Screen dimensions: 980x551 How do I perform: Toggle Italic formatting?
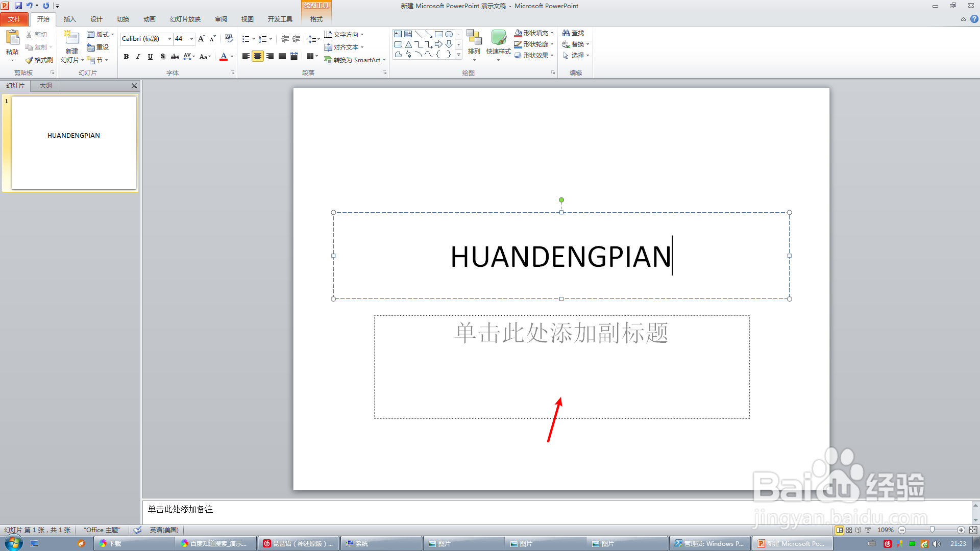[138, 57]
